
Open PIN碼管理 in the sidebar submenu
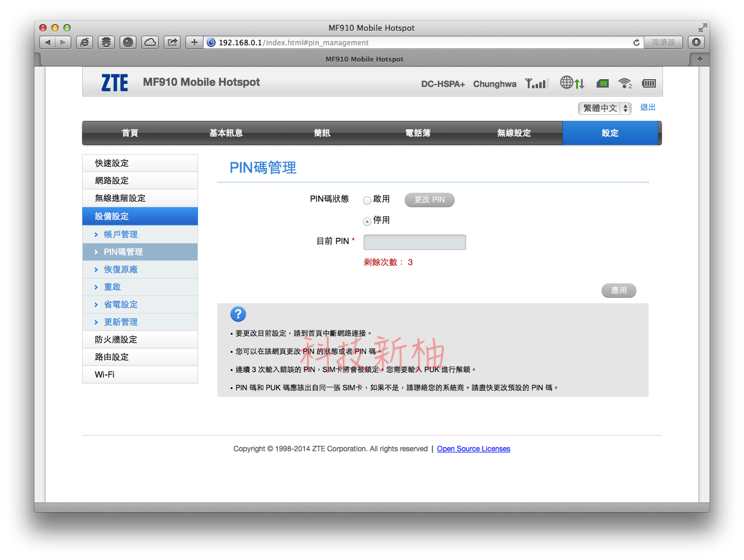click(x=140, y=252)
